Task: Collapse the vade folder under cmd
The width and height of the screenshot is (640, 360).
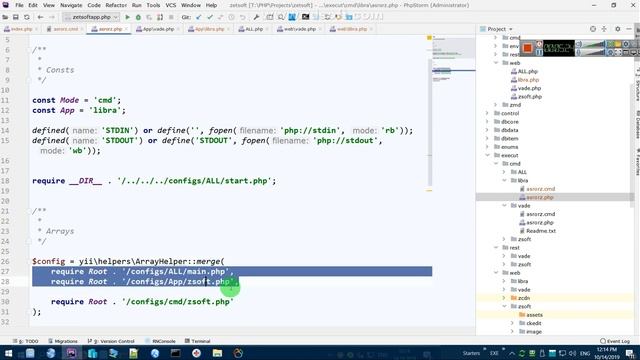Action: 504,205
